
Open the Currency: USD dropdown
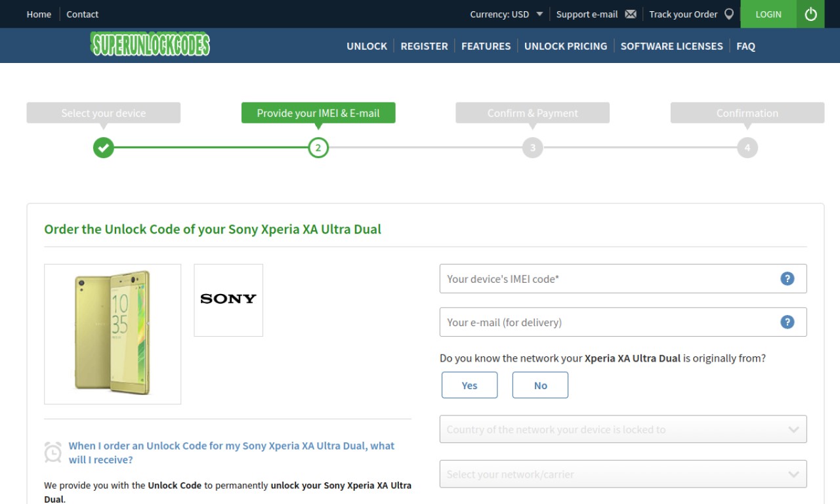(507, 14)
